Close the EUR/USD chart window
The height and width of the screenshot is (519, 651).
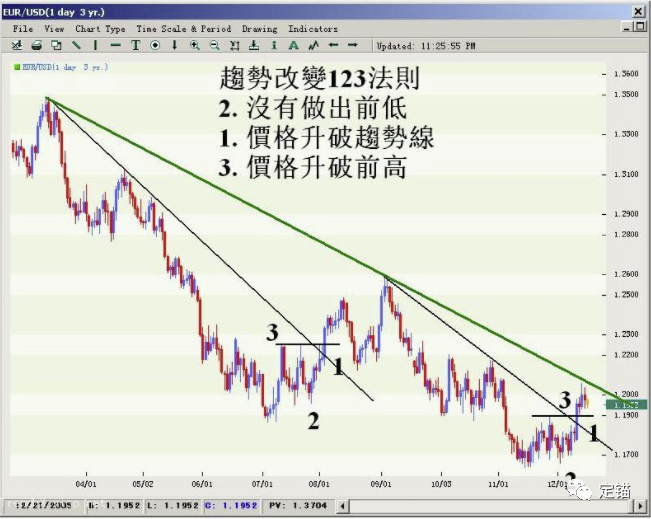639,12
